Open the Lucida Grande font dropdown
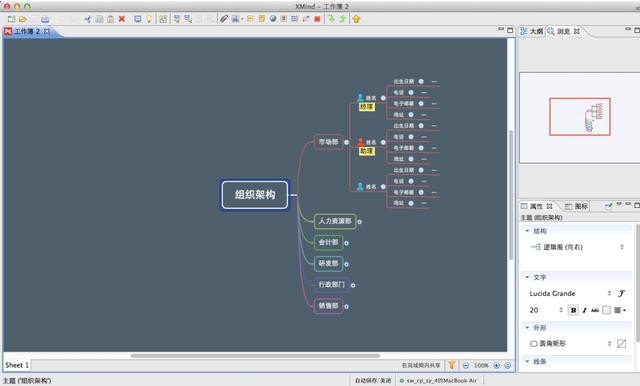The image size is (640, 386). tap(570, 293)
